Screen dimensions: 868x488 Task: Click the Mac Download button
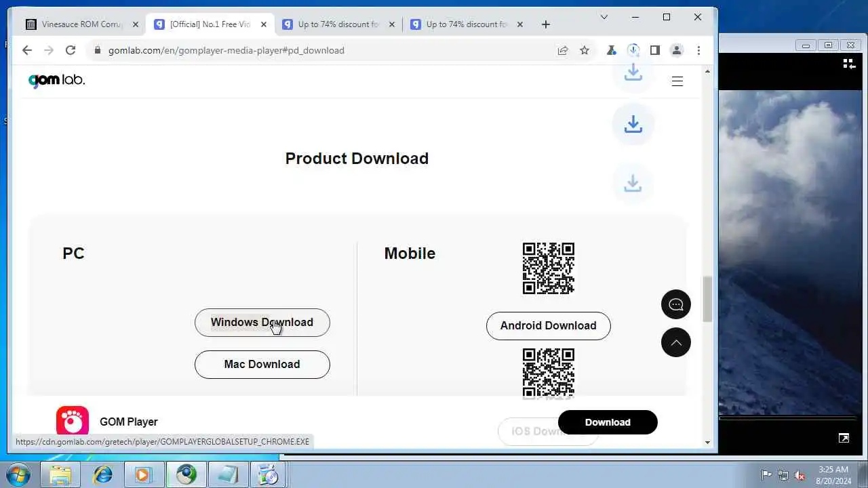coord(262,365)
